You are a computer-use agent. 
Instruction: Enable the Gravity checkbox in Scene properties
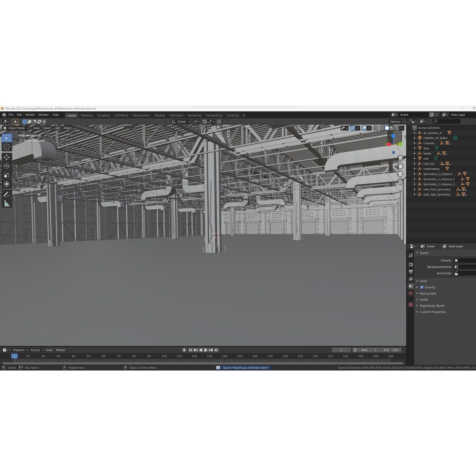[422, 287]
